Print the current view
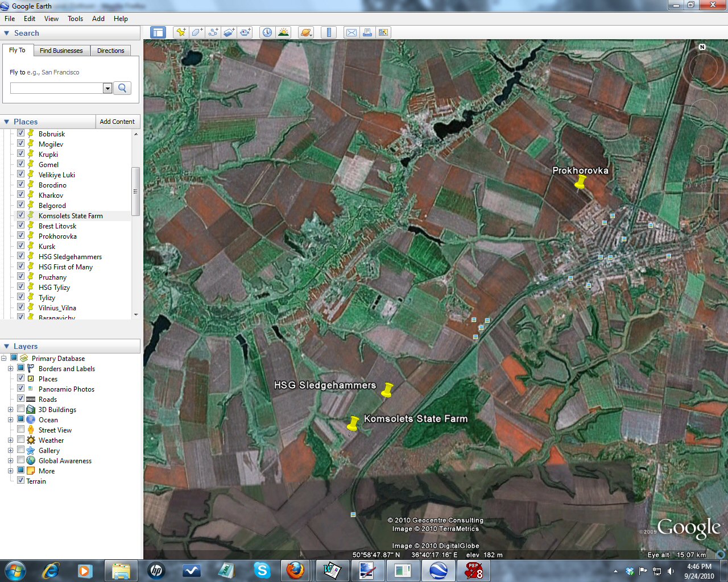 coord(367,32)
